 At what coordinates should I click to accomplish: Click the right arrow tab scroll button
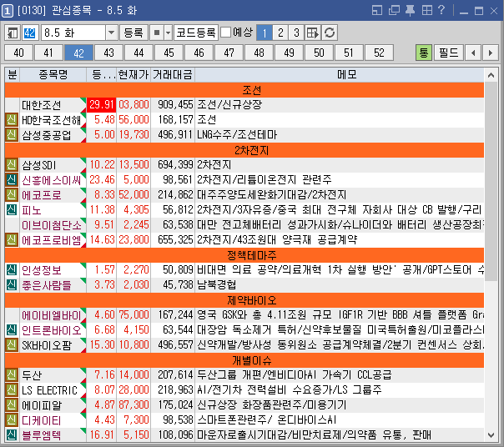[x=491, y=53]
